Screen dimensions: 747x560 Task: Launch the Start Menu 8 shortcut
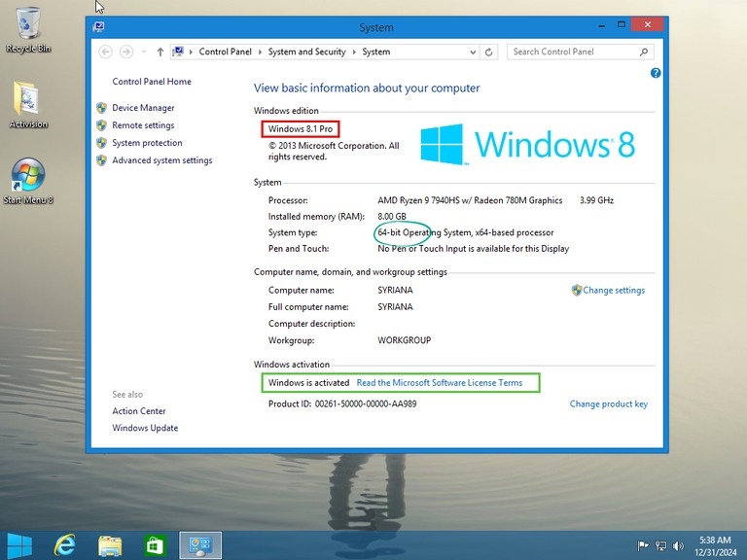(x=28, y=182)
